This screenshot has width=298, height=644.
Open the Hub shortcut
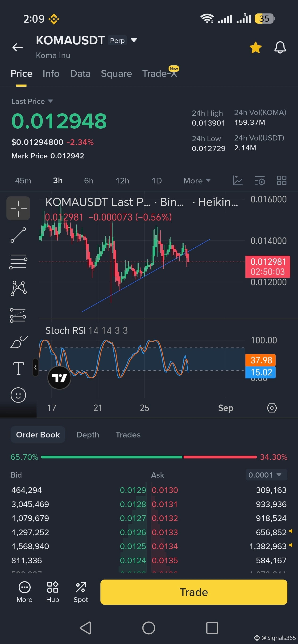click(53, 592)
